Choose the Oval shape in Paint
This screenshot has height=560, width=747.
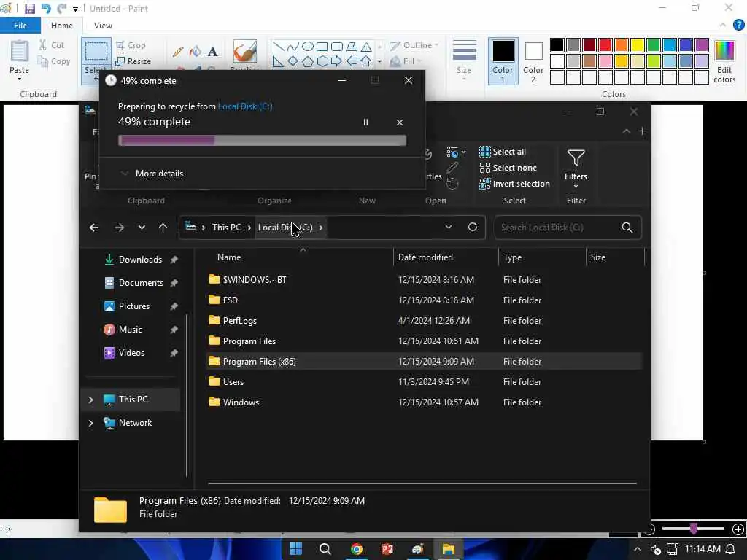click(x=308, y=47)
